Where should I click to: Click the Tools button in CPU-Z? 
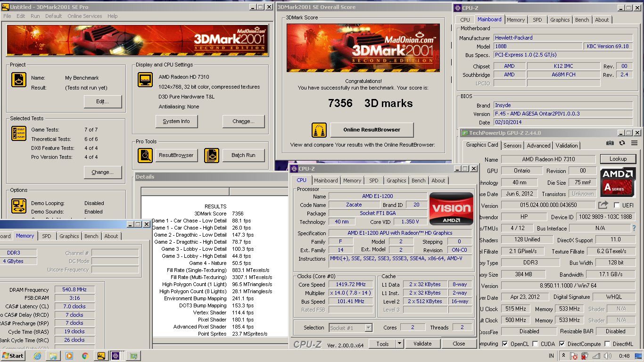pyautogui.click(x=382, y=344)
